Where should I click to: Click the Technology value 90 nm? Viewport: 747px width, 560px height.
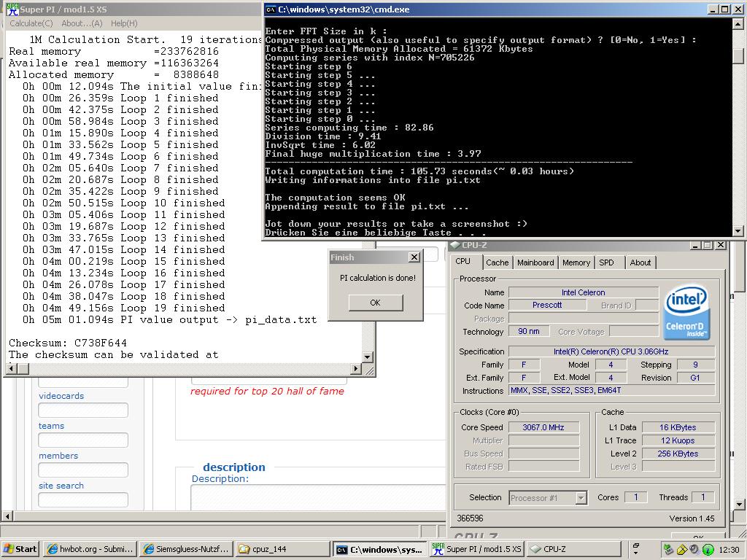(x=529, y=332)
